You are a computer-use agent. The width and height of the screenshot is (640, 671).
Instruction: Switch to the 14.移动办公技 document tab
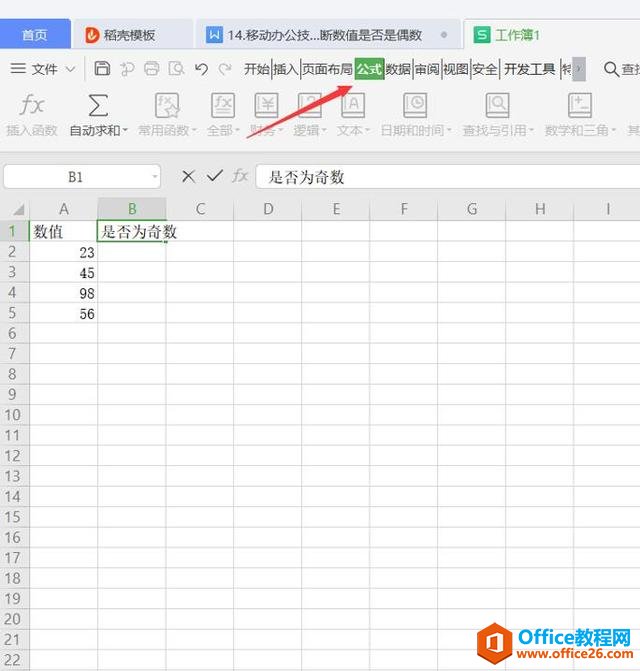[x=327, y=35]
